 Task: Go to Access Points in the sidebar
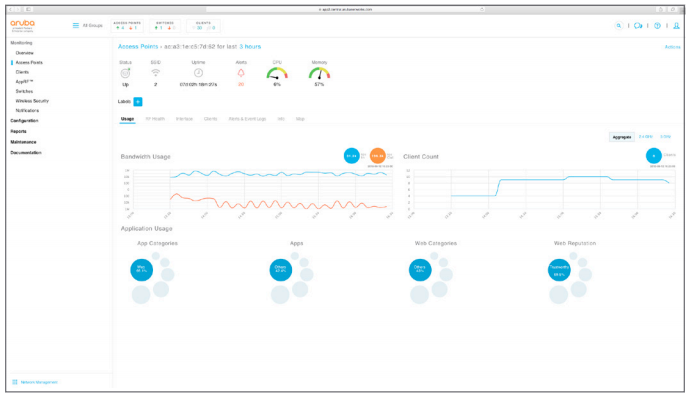[29, 62]
